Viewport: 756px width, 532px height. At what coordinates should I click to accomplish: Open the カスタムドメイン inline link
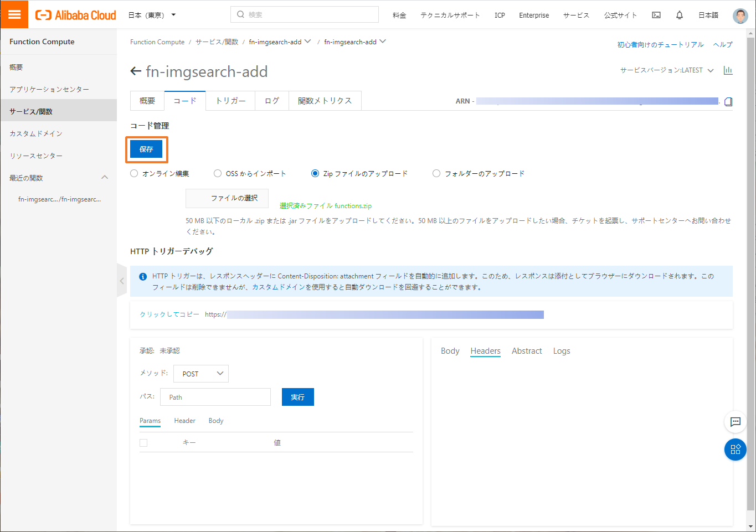tap(279, 287)
